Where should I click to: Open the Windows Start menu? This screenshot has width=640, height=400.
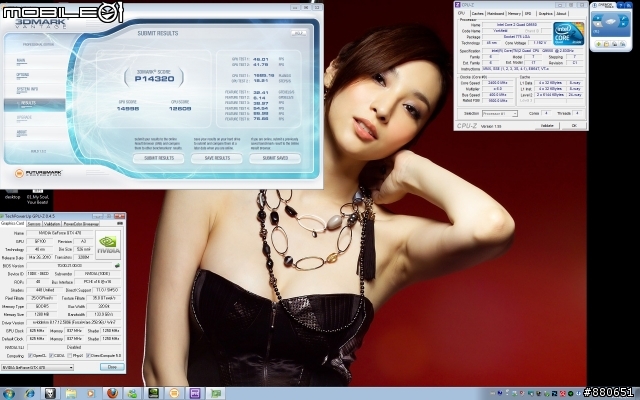coord(8,393)
